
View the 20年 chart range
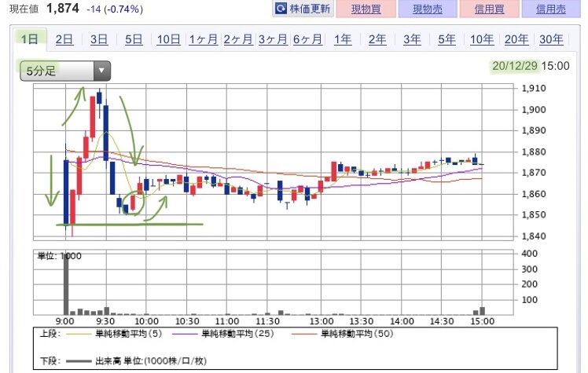516,39
